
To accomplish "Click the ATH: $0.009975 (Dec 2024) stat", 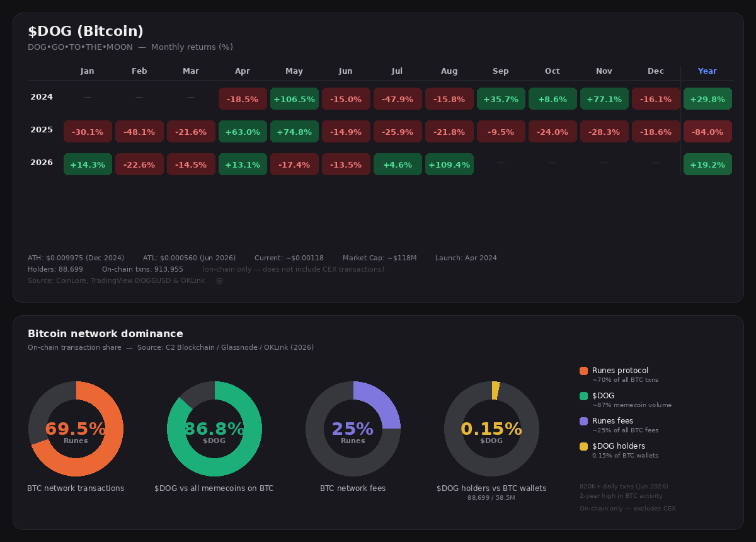I will [x=76, y=258].
